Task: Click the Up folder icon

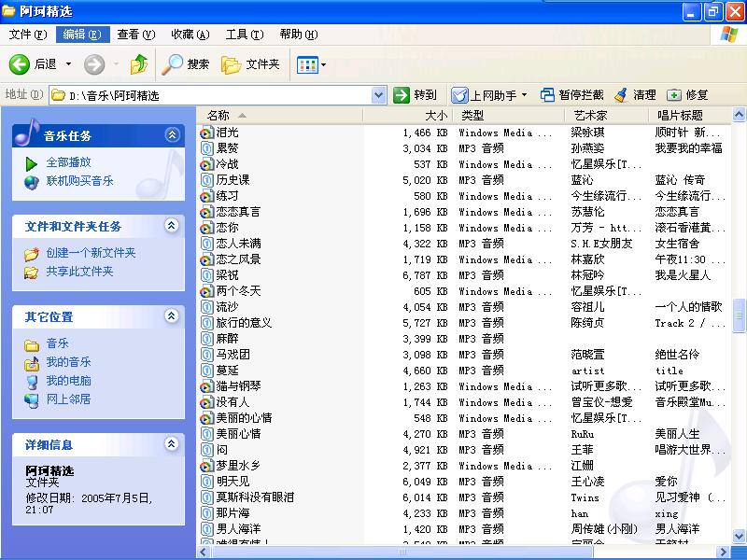Action: click(139, 64)
